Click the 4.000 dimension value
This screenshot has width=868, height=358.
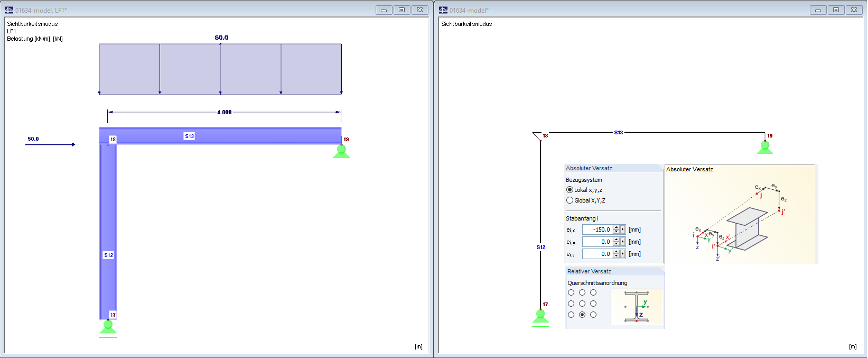[225, 112]
